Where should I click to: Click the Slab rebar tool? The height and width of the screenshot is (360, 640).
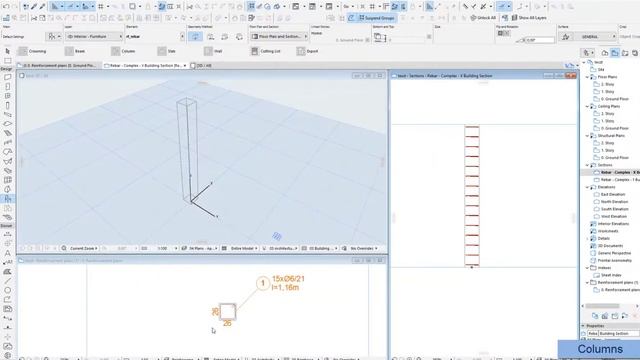tap(167, 51)
